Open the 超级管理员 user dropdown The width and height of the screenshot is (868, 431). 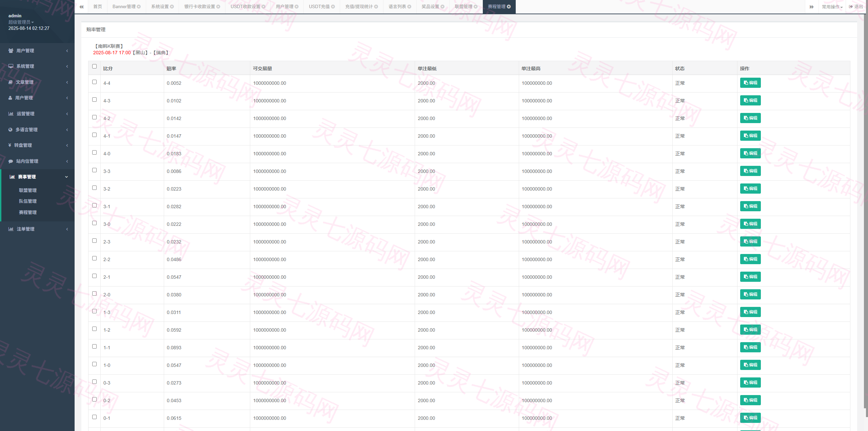21,22
